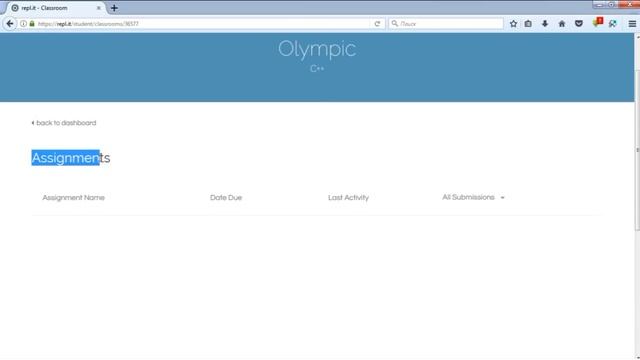Go to home page via house icon

pyautogui.click(x=562, y=24)
